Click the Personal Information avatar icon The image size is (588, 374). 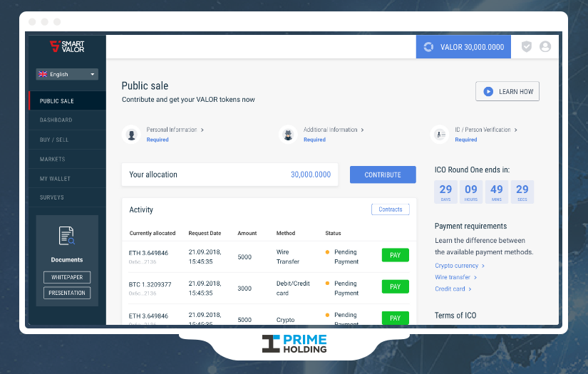(131, 135)
